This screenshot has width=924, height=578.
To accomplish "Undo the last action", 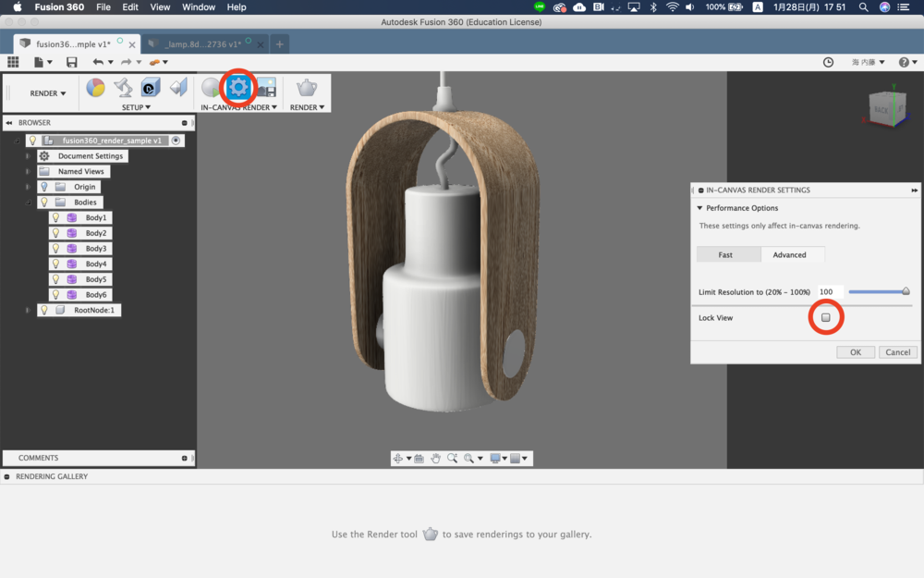I will (98, 62).
